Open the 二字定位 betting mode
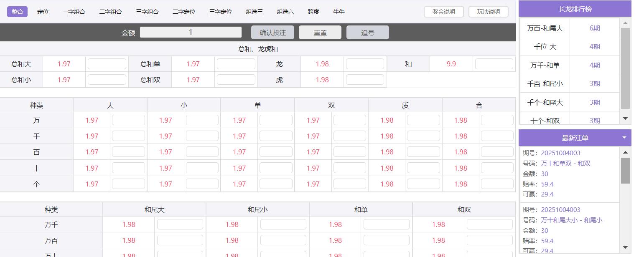 pos(183,12)
